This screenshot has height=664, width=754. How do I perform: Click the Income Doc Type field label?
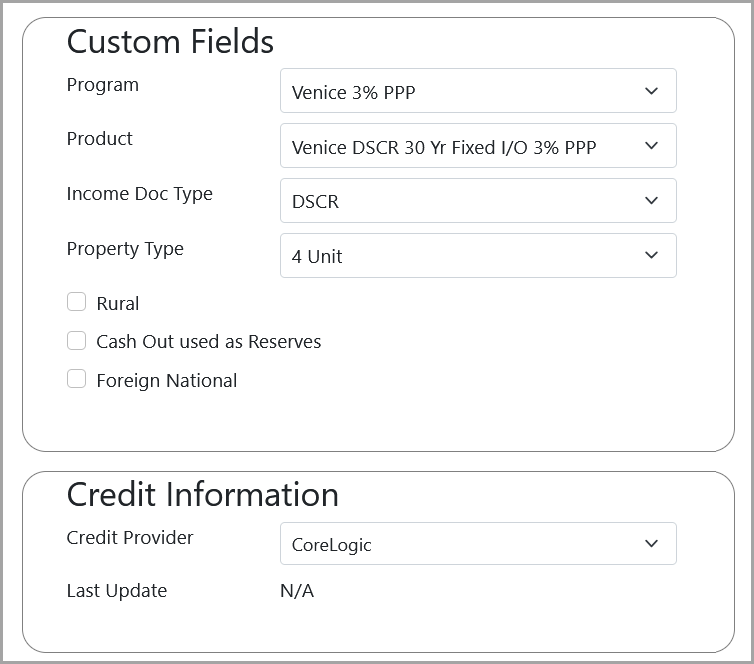point(139,194)
